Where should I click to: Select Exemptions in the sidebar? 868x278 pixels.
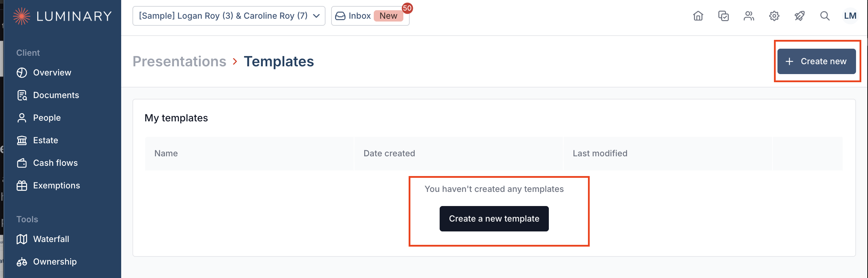coord(56,186)
